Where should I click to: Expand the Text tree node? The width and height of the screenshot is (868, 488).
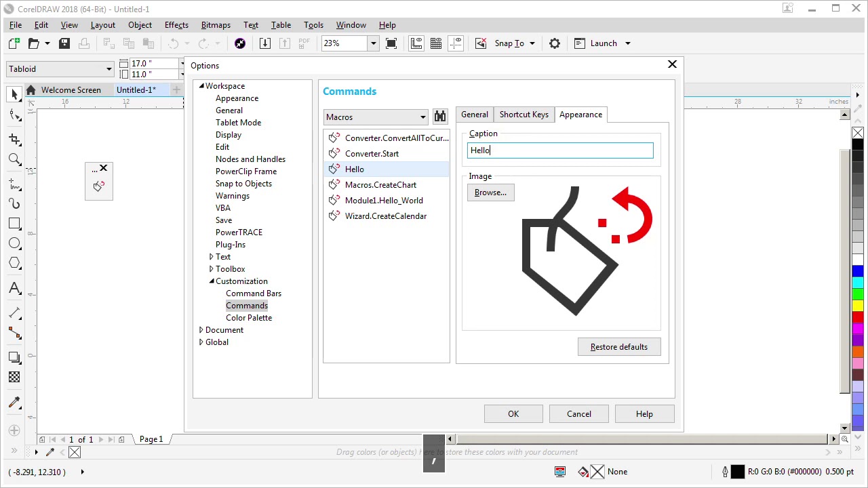(211, 257)
